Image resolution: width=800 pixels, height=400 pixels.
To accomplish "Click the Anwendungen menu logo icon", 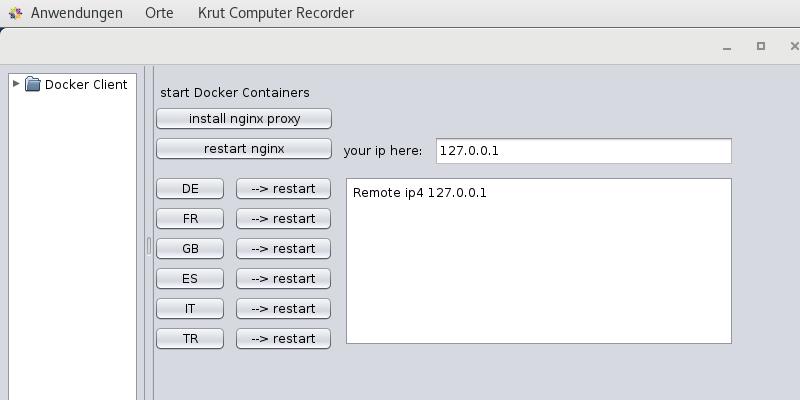I will click(15, 13).
